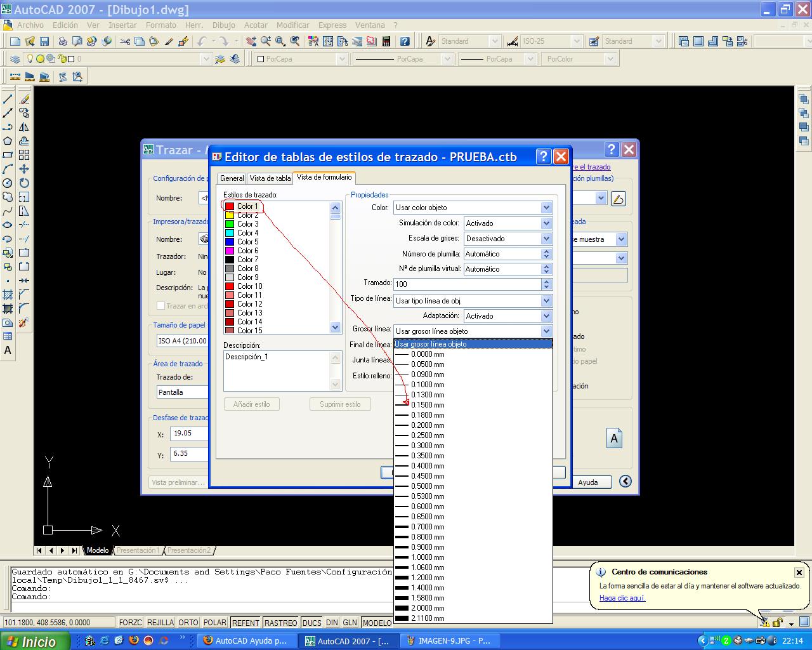This screenshot has width=812, height=650.
Task: Open the Archivo menu
Action: pyautogui.click(x=30, y=25)
